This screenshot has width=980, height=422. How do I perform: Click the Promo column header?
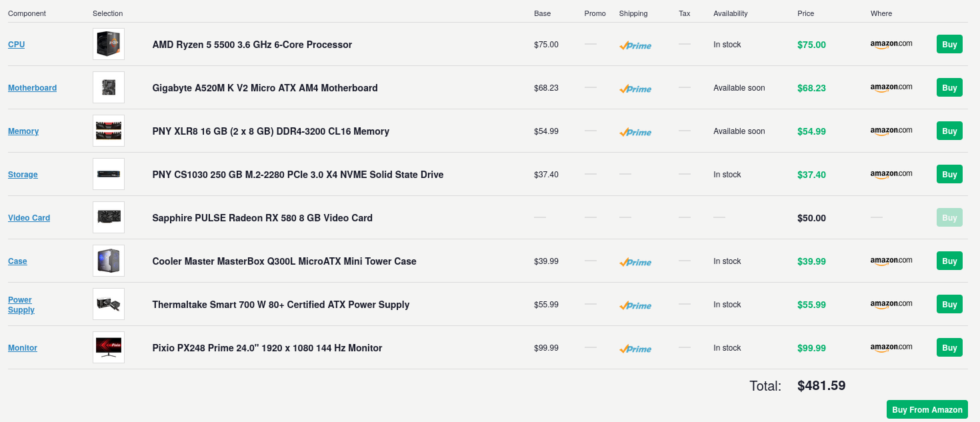(595, 13)
